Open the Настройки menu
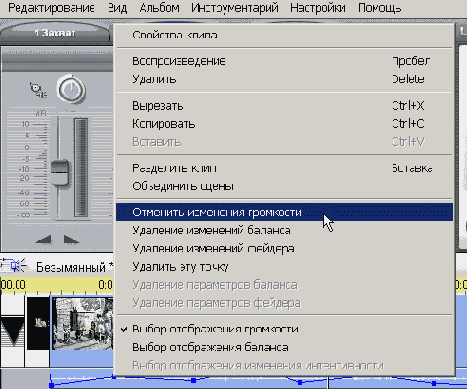 point(318,8)
